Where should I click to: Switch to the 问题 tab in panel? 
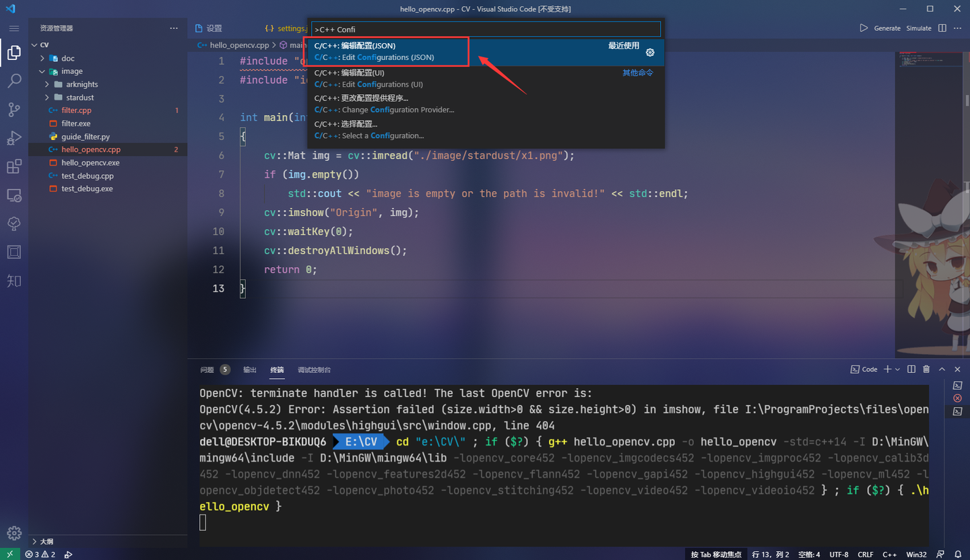pos(206,369)
